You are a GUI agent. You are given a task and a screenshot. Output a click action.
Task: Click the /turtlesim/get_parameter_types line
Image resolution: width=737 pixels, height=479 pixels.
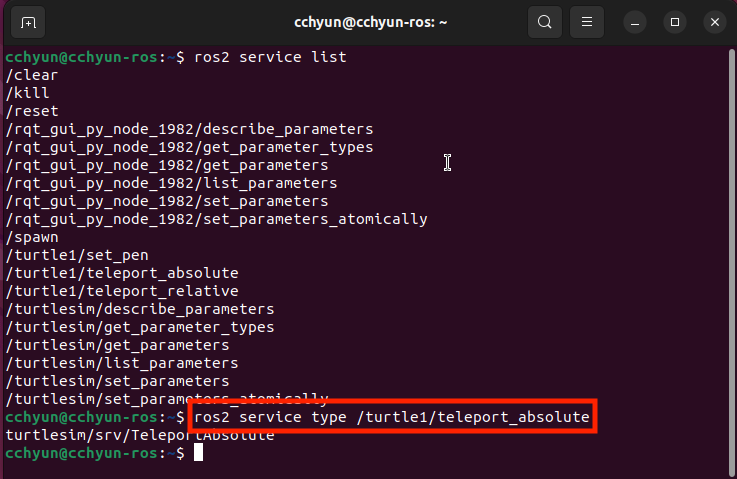[140, 327]
